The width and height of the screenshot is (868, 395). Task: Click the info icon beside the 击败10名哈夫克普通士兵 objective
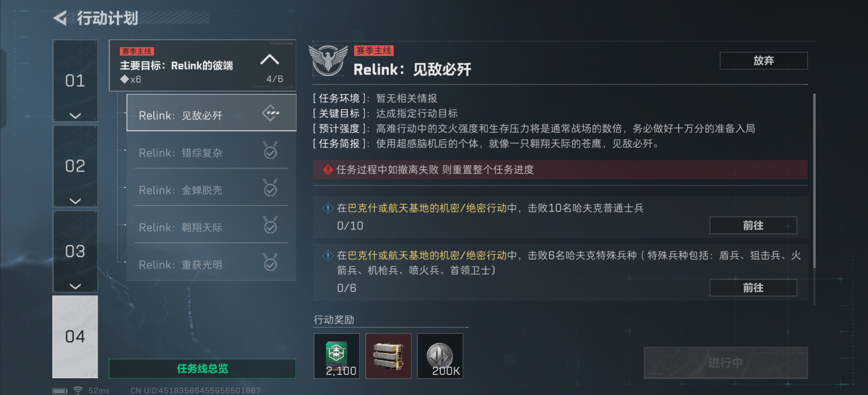coord(328,208)
